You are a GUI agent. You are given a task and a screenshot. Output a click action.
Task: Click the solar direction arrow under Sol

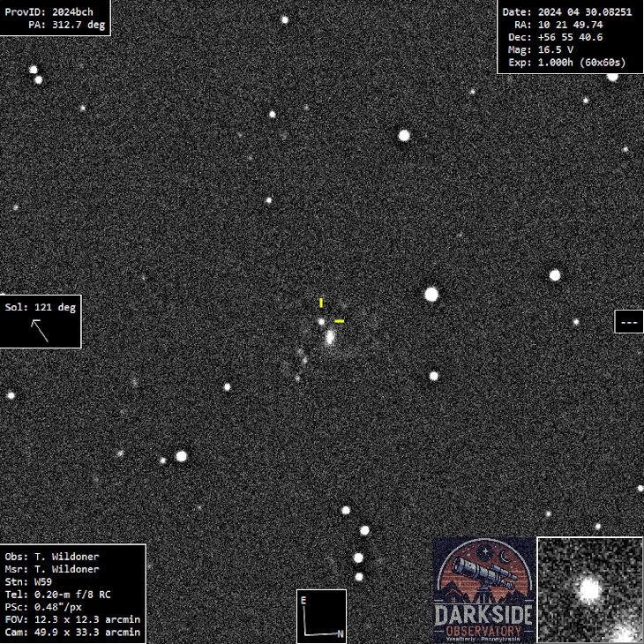[x=40, y=330]
